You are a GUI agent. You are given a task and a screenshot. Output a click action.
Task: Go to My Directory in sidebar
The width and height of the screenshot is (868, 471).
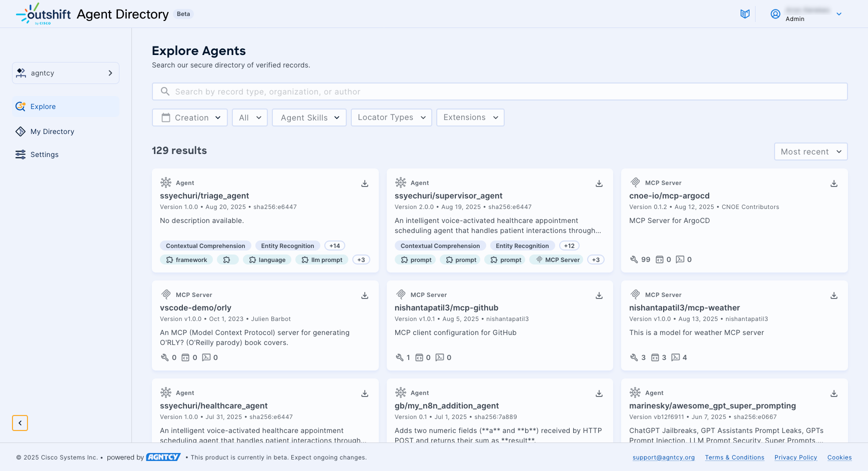52,131
